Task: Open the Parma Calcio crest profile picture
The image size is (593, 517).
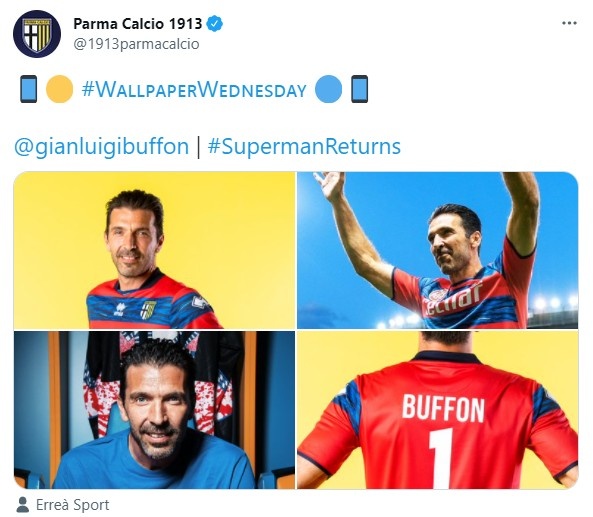Action: 37,34
